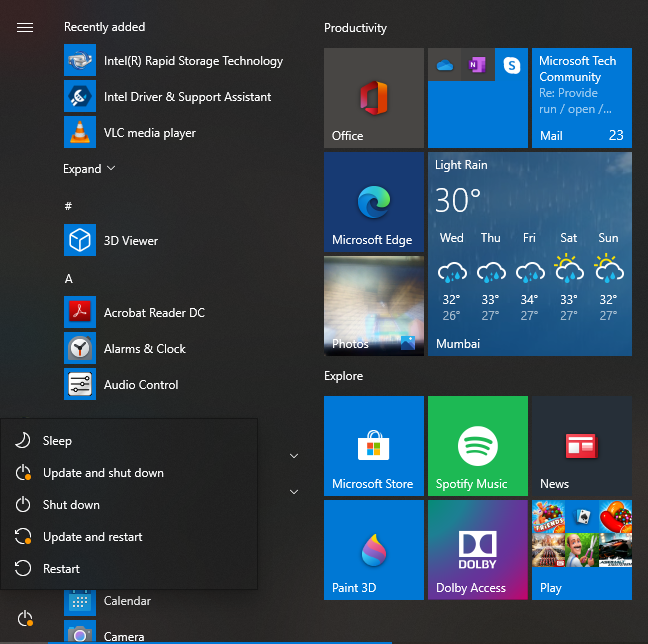Image resolution: width=648 pixels, height=644 pixels.
Task: Launch the Microsoft Edge tile
Action: 374,202
